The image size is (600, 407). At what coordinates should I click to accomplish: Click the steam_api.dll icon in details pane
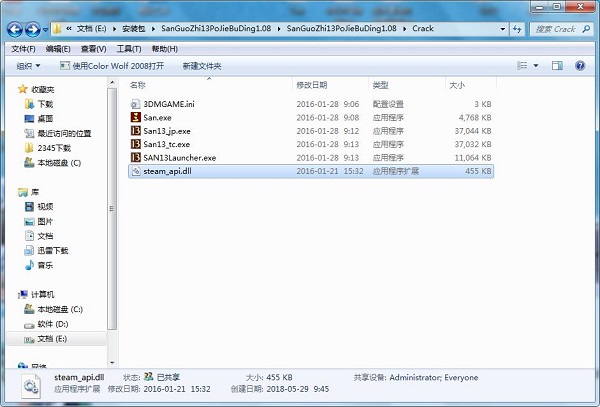click(x=31, y=386)
